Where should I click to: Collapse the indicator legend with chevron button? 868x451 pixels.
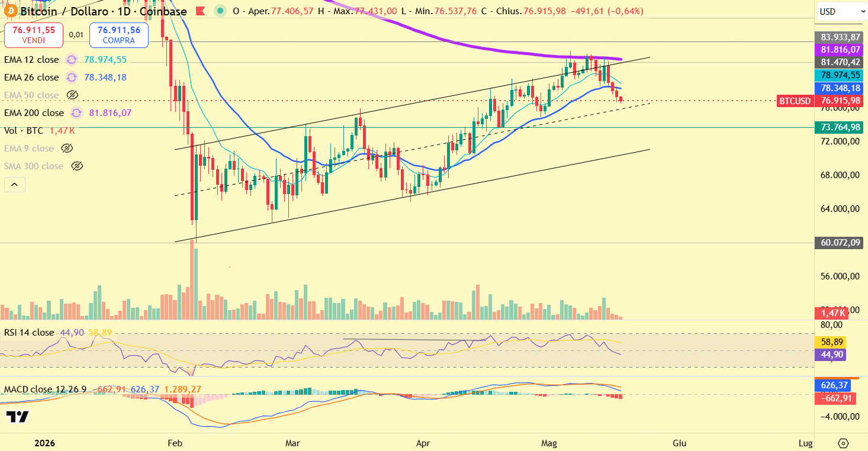pos(15,185)
